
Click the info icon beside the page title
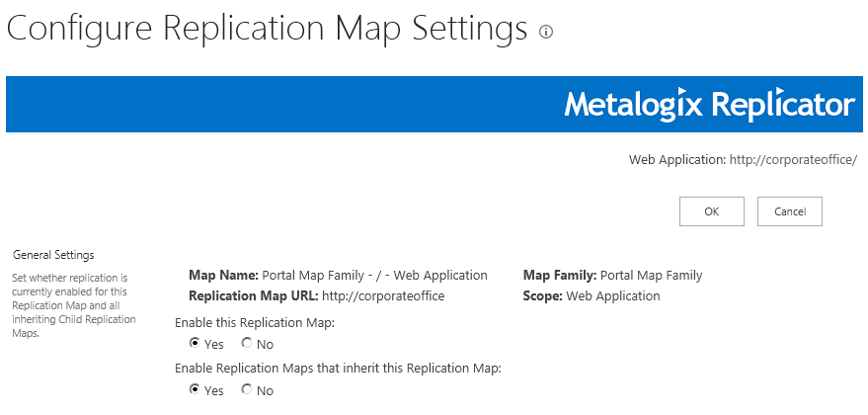(546, 32)
